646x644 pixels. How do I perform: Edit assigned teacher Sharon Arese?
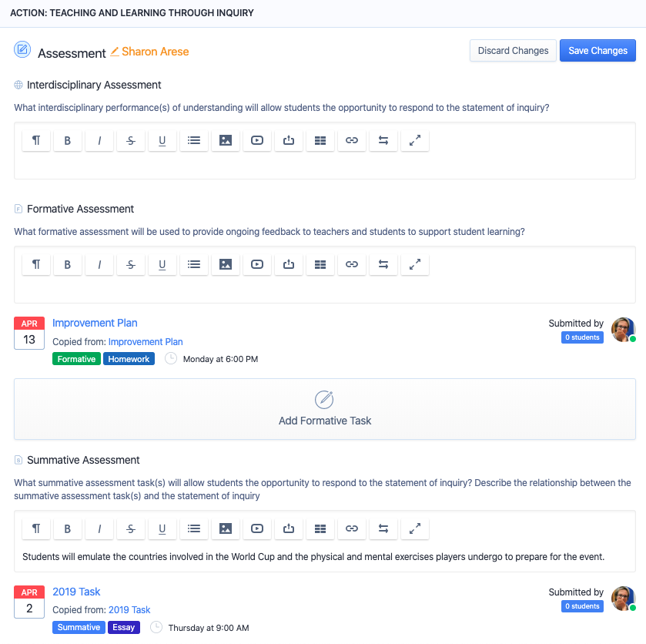coord(150,52)
